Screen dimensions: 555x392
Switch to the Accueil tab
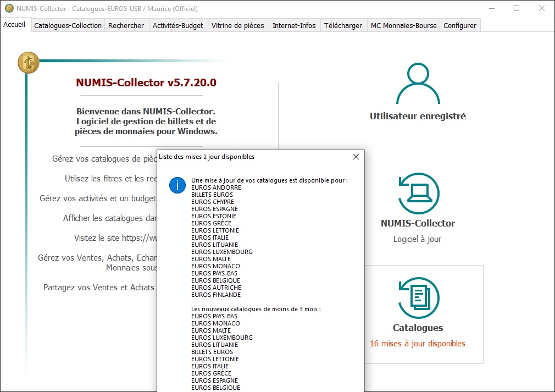pyautogui.click(x=14, y=24)
